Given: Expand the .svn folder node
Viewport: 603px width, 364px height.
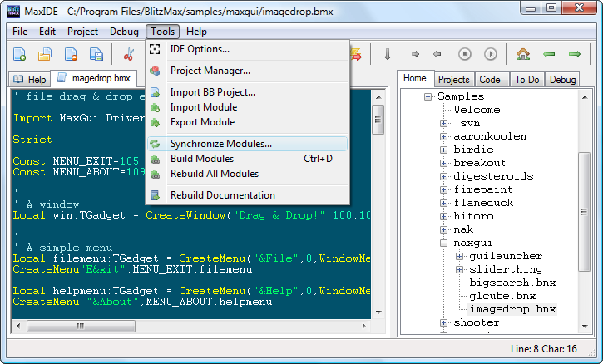Looking at the screenshot, I should pos(443,123).
